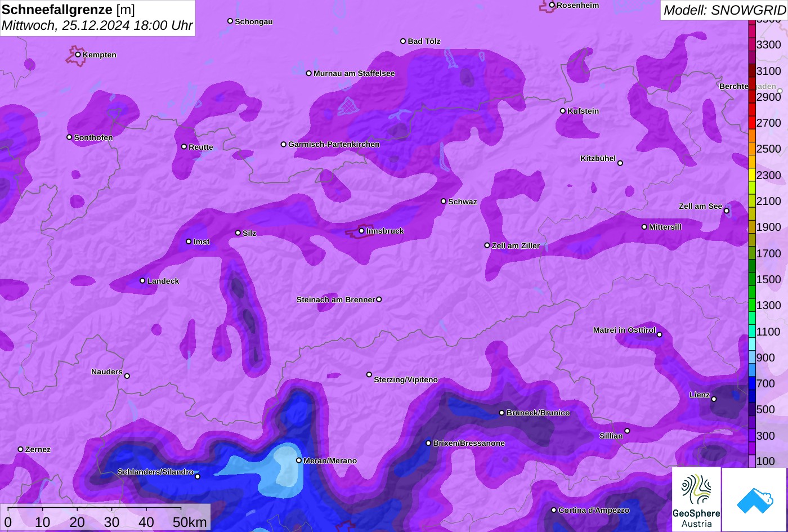
Task: Click the "50km" scale bar label
Action: coord(190,522)
